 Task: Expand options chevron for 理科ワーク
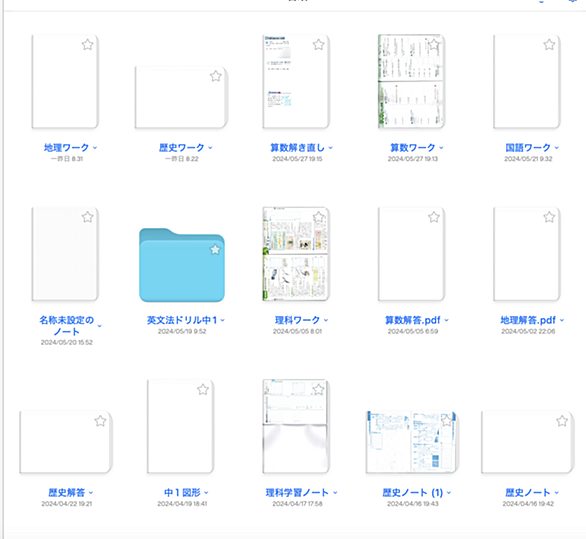326,320
